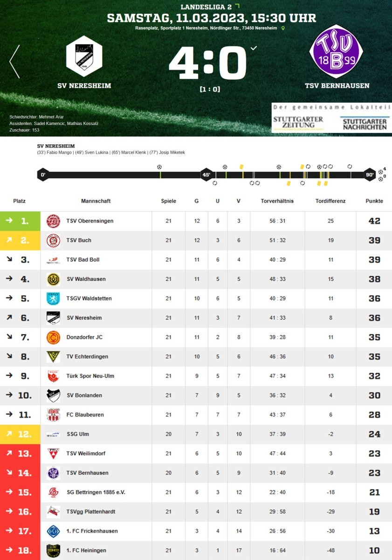Screen dimensions: 392x560
Task: Select the SSG Ulm table row name
Action: pyautogui.click(x=77, y=434)
